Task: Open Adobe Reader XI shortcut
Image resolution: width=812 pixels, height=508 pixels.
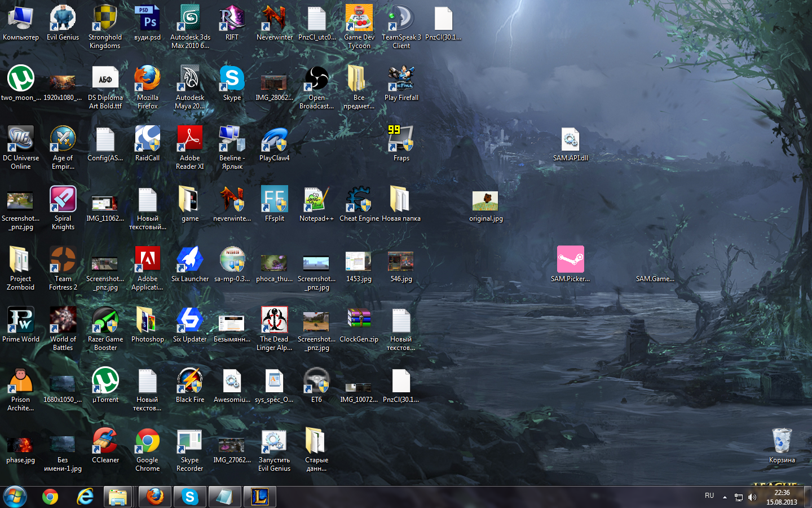Action: [x=190, y=147]
